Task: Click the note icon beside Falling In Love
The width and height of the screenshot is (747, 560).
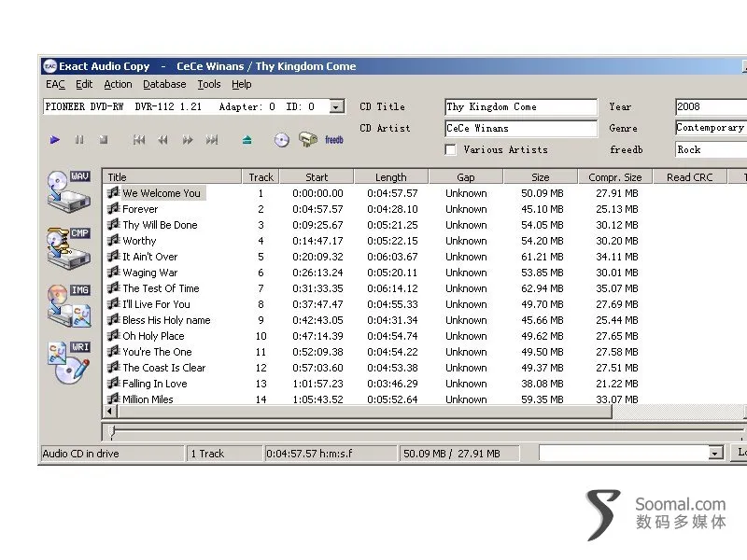Action: [x=113, y=383]
